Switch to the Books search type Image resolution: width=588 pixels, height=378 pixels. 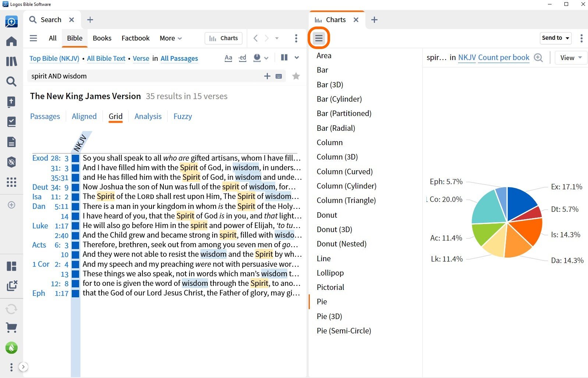[x=102, y=38]
